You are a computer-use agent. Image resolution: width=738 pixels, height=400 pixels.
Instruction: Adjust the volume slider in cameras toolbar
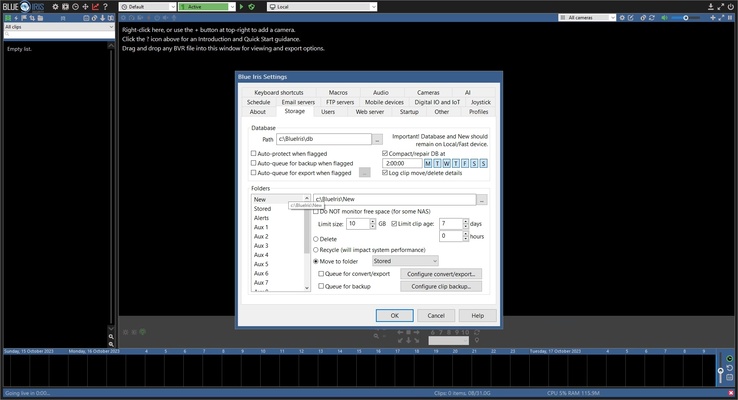[685, 17]
